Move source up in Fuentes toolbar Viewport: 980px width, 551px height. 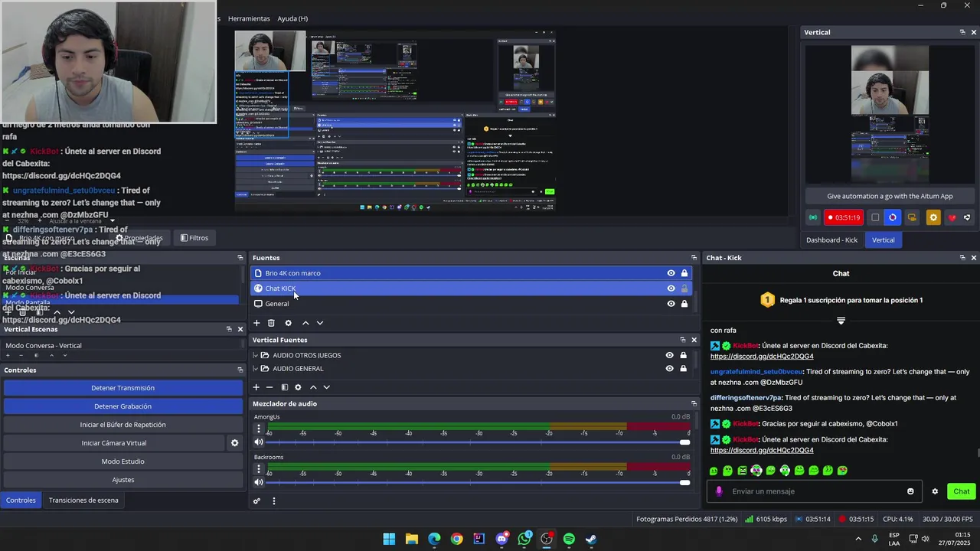[305, 323]
